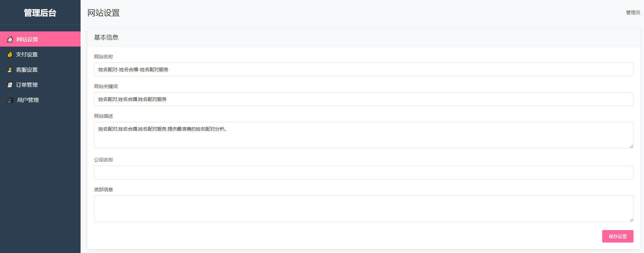Click the empty 底部信息 textarea
Viewport: 644px width, 253px height.
[363, 208]
